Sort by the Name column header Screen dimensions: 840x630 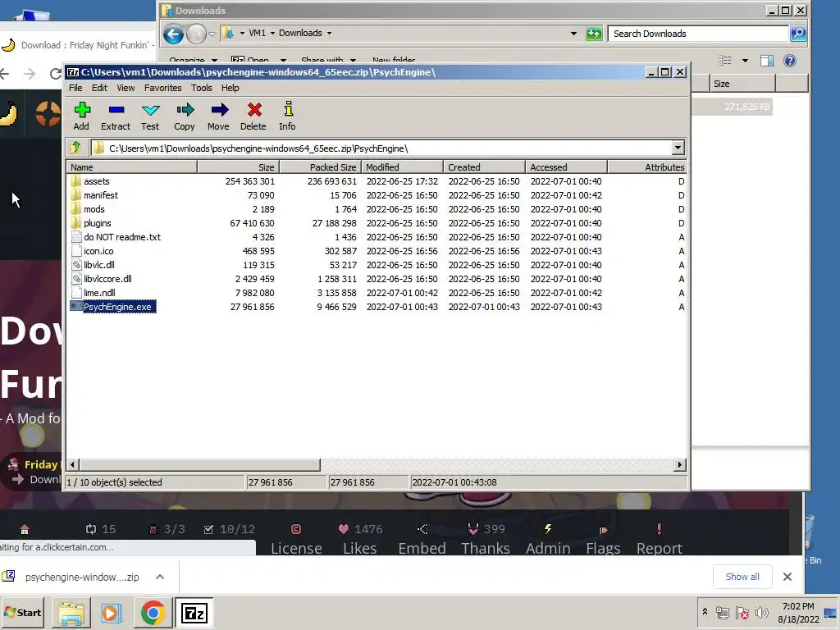pyautogui.click(x=132, y=167)
